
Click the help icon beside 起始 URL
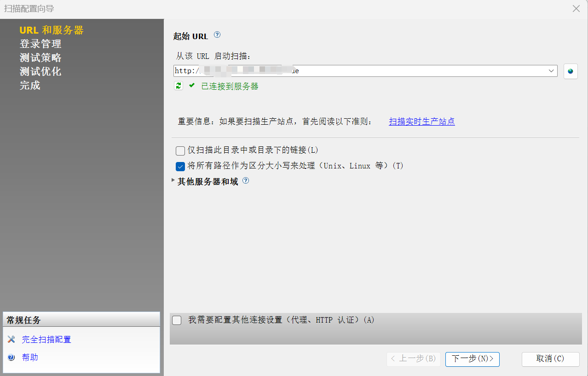218,35
